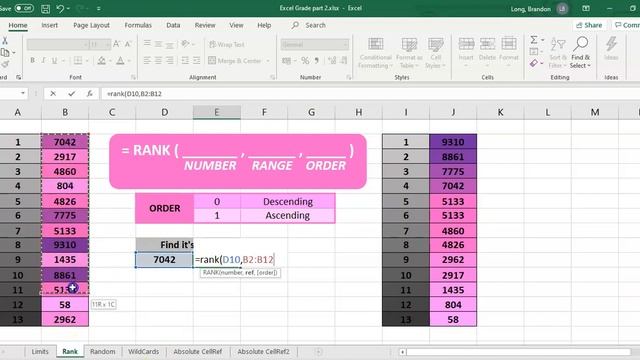Click the AutoSum sigma icon

[x=534, y=40]
